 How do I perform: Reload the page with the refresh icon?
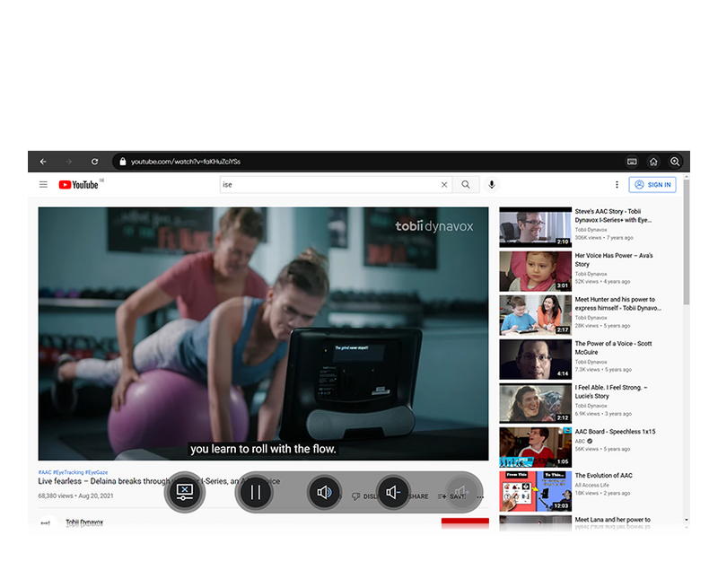tap(94, 162)
